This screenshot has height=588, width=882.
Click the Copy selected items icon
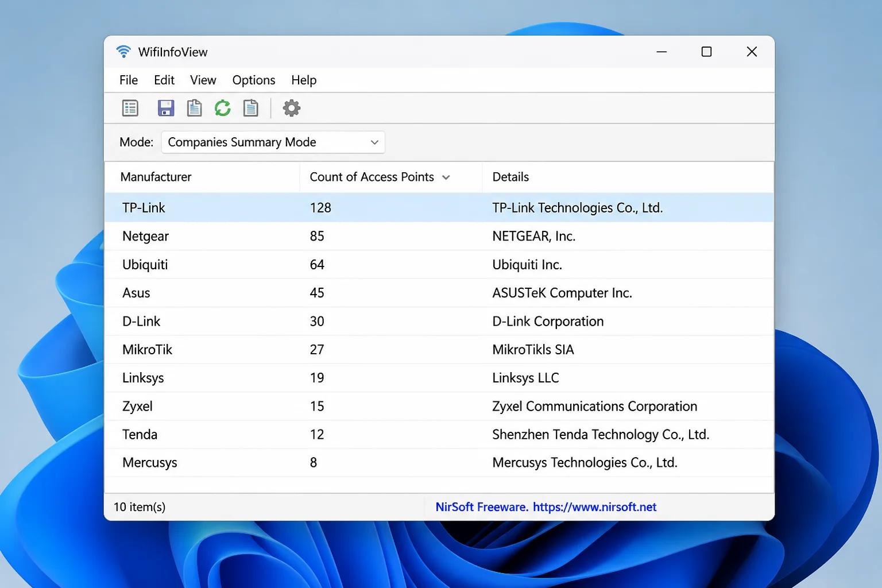[194, 108]
